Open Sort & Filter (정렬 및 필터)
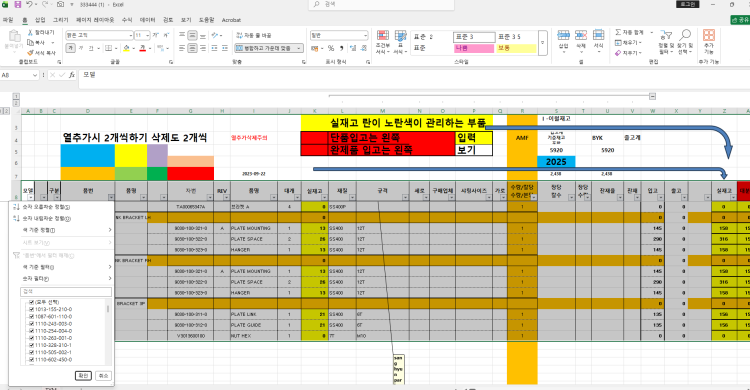 pyautogui.click(x=665, y=42)
